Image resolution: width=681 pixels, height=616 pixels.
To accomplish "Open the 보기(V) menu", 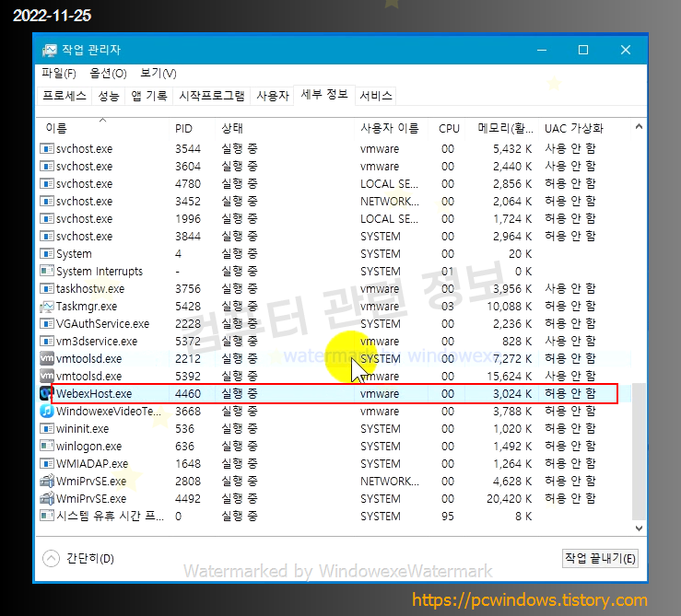I will pos(159,74).
